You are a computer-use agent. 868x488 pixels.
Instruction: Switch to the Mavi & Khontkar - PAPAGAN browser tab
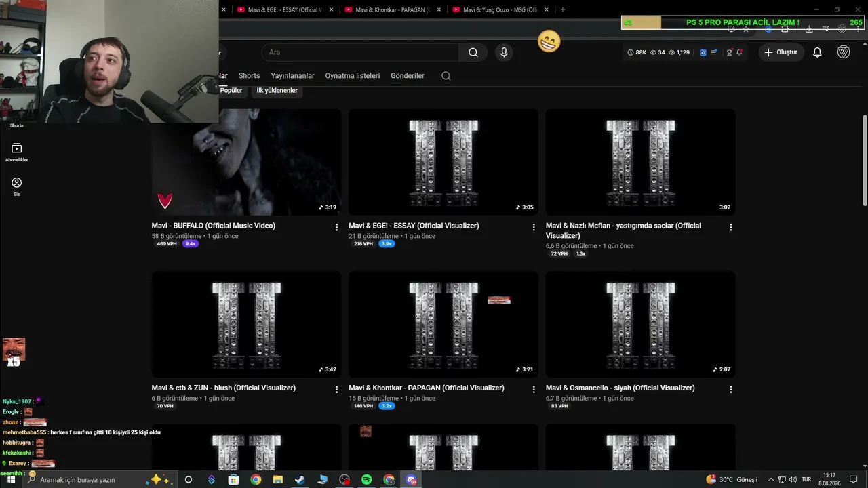click(x=392, y=9)
